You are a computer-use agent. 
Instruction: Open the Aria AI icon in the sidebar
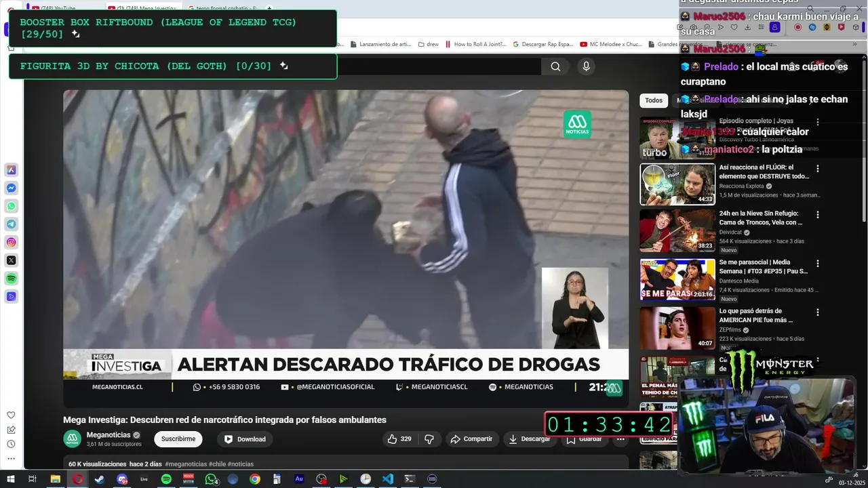(x=12, y=169)
